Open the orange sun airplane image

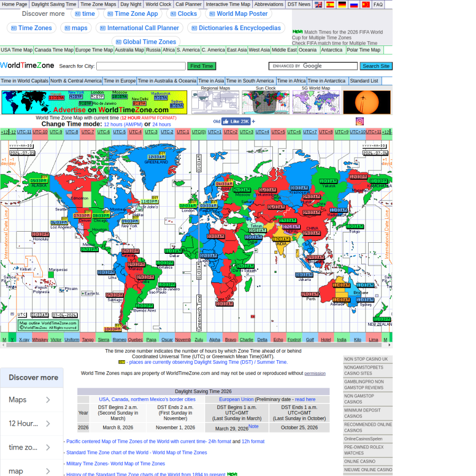pyautogui.click(x=367, y=102)
